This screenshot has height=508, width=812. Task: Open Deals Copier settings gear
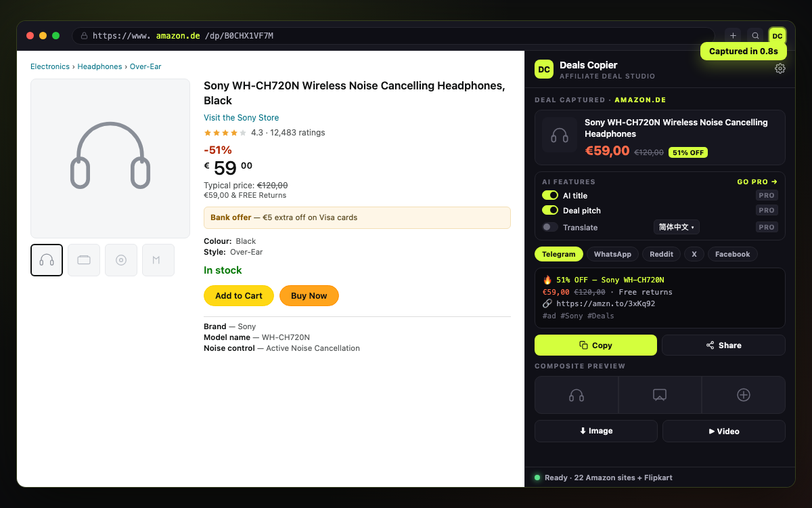[x=780, y=68]
